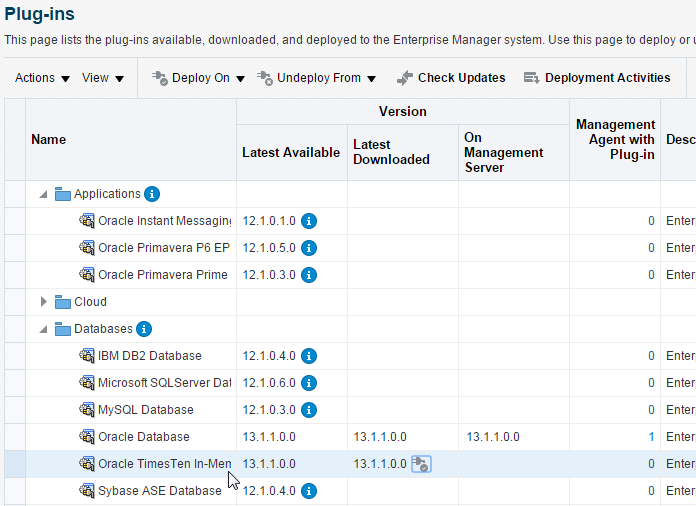
Task: Select the Oracle Database row name
Action: click(x=144, y=437)
